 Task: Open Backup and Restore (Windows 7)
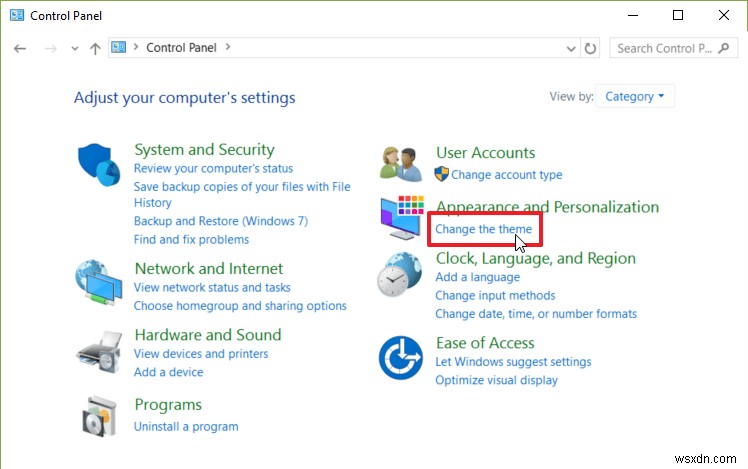tap(221, 221)
